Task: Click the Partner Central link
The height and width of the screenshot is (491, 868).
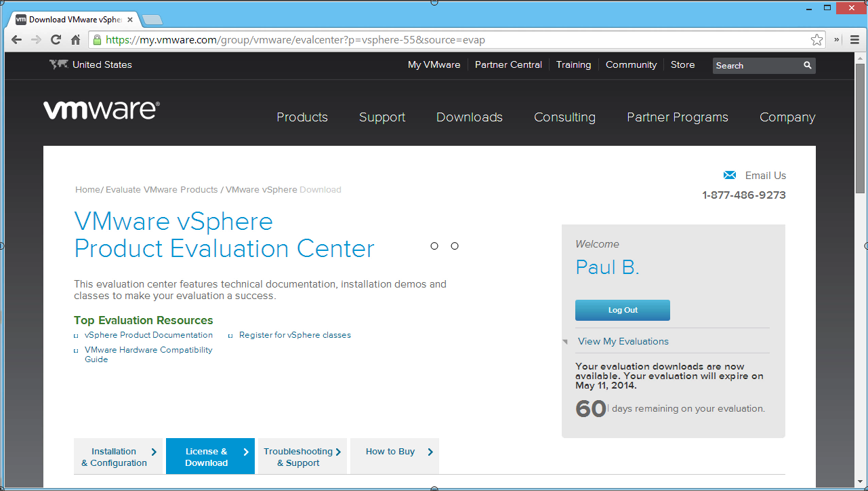Action: pos(508,65)
